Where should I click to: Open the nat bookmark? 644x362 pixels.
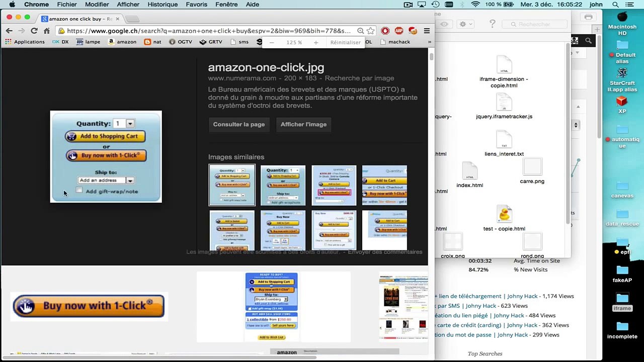click(153, 42)
